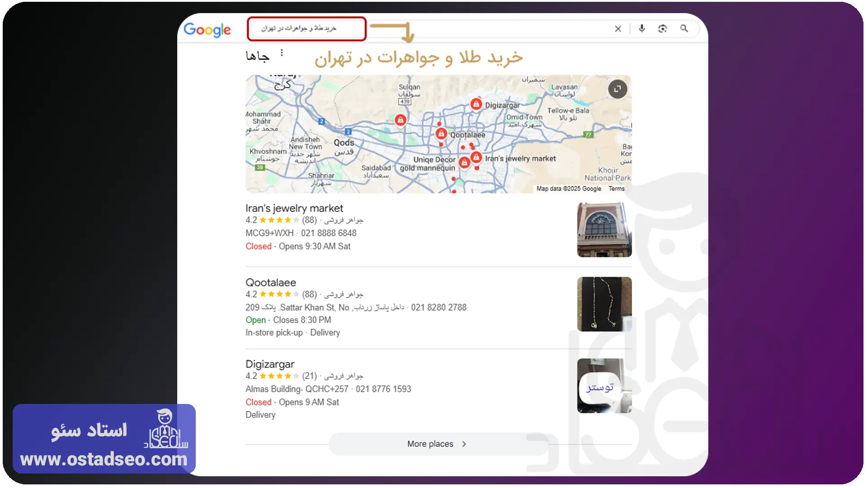868x488 pixels.
Task: Click the magnifier search icon
Action: (x=684, y=28)
